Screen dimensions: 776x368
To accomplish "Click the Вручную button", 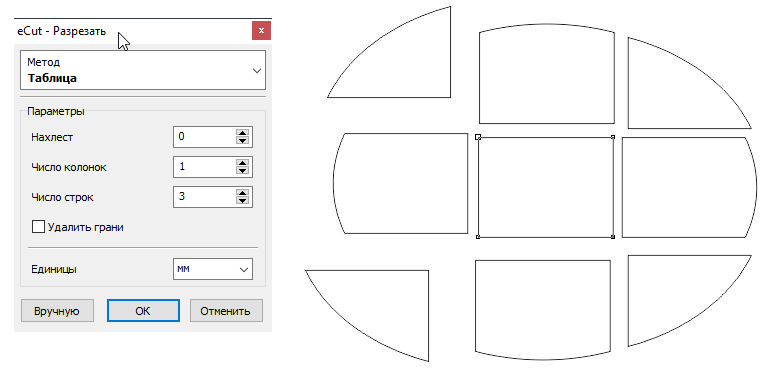I will coord(57,311).
